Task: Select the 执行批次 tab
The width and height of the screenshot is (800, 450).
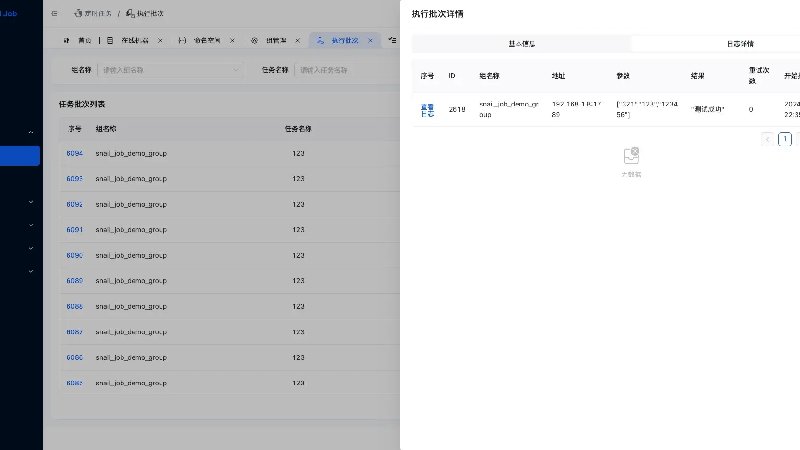Action: [x=345, y=40]
